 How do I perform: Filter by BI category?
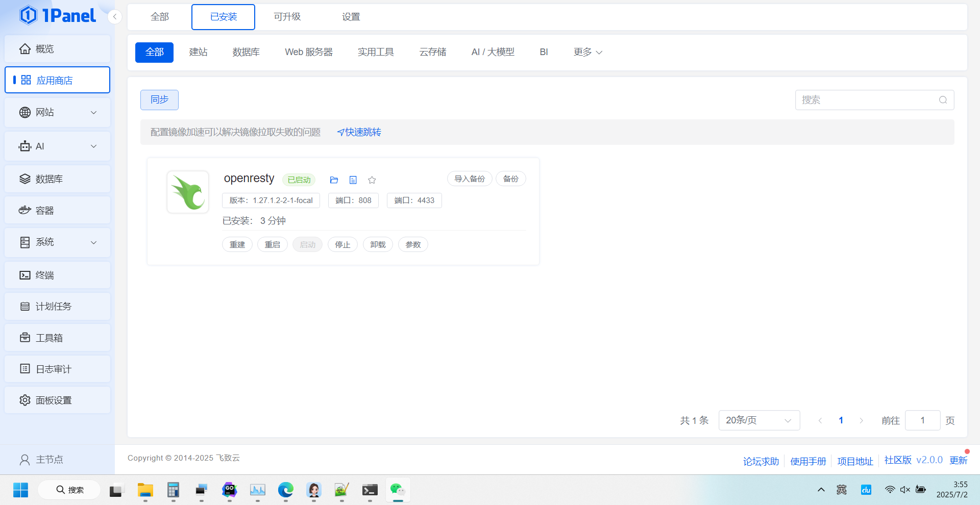[544, 52]
